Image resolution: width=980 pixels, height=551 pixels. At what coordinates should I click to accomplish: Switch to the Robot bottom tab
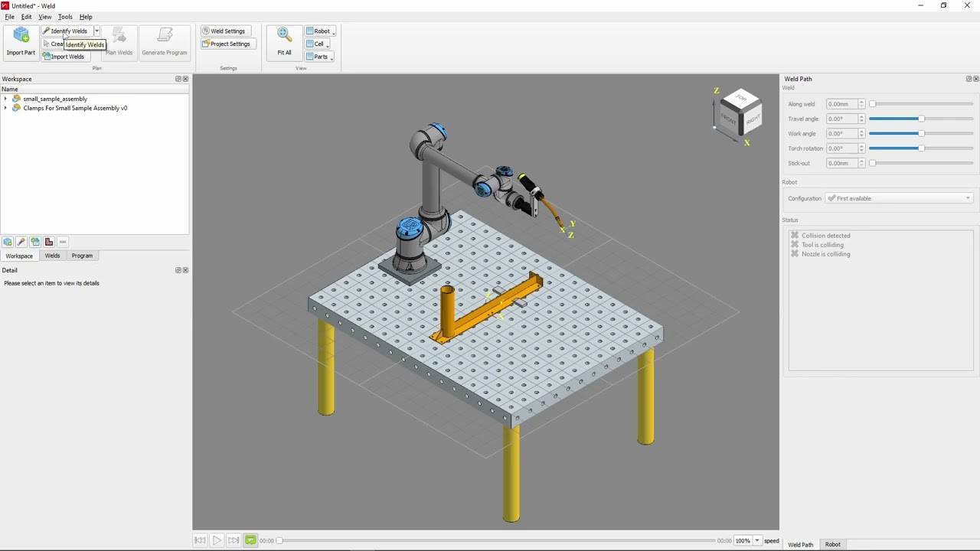pyautogui.click(x=832, y=545)
